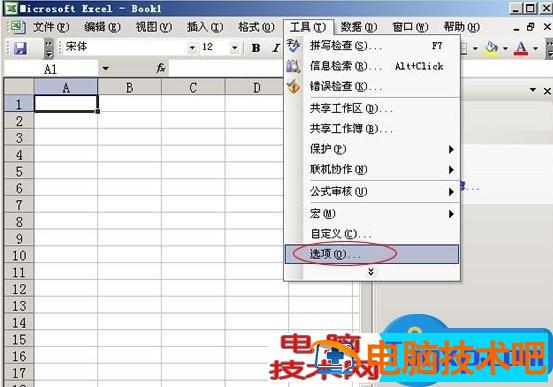Open the toolbar options chevron near Save

[49, 48]
